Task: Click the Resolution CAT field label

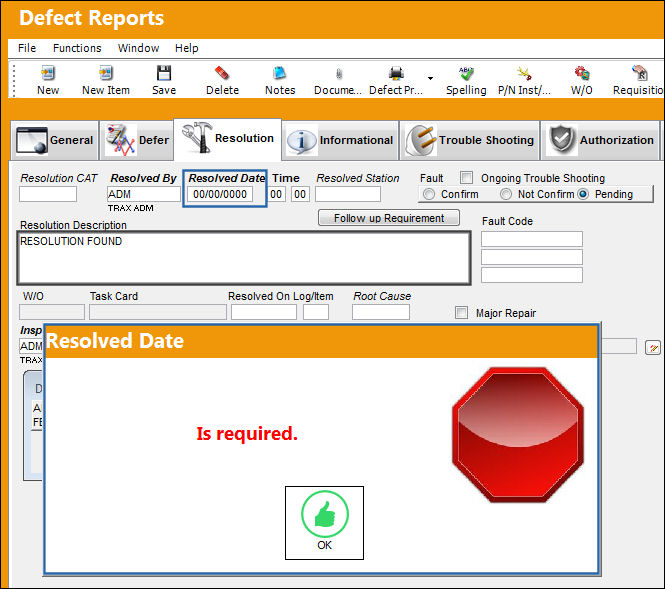Action: (59, 178)
